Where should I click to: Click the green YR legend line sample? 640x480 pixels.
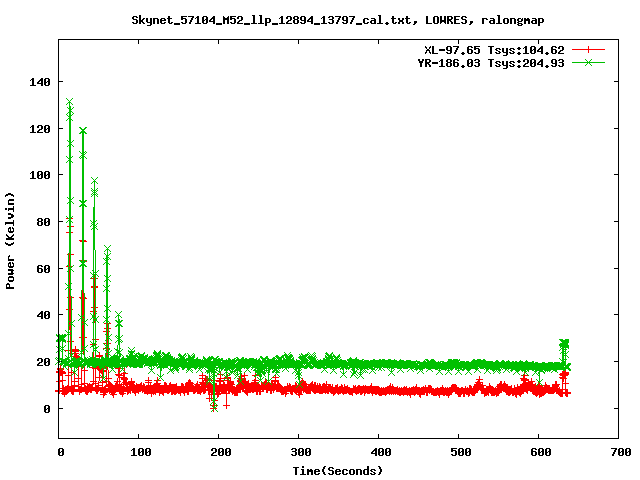coord(588,63)
